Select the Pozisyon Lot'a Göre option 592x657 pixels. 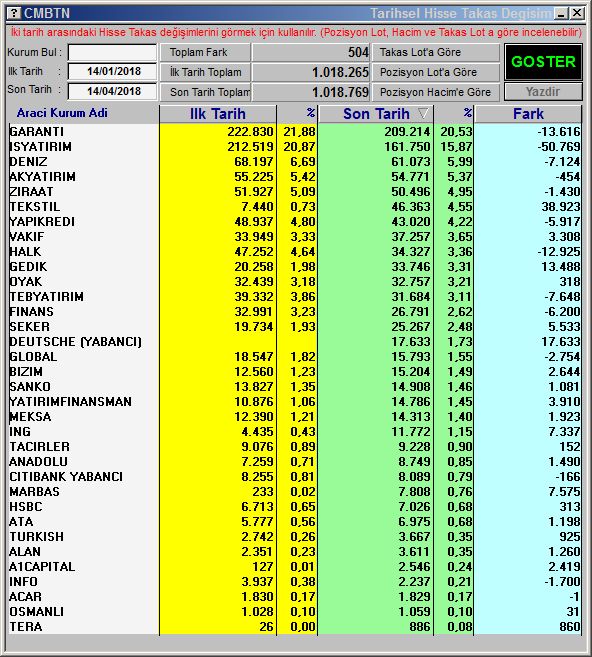tap(436, 72)
